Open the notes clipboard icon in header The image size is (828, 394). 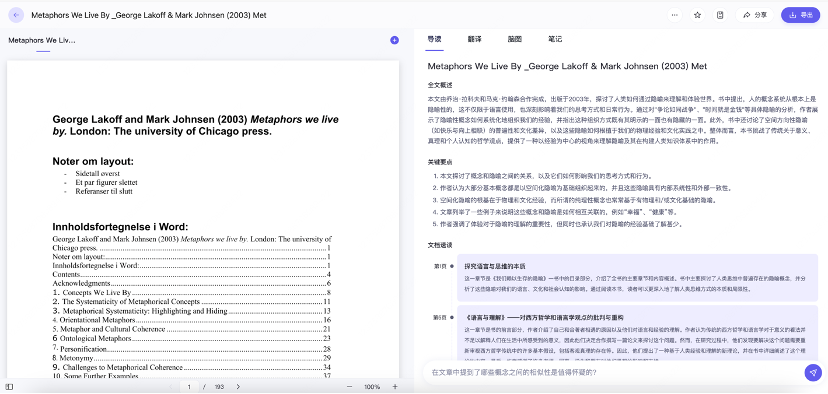tap(720, 15)
